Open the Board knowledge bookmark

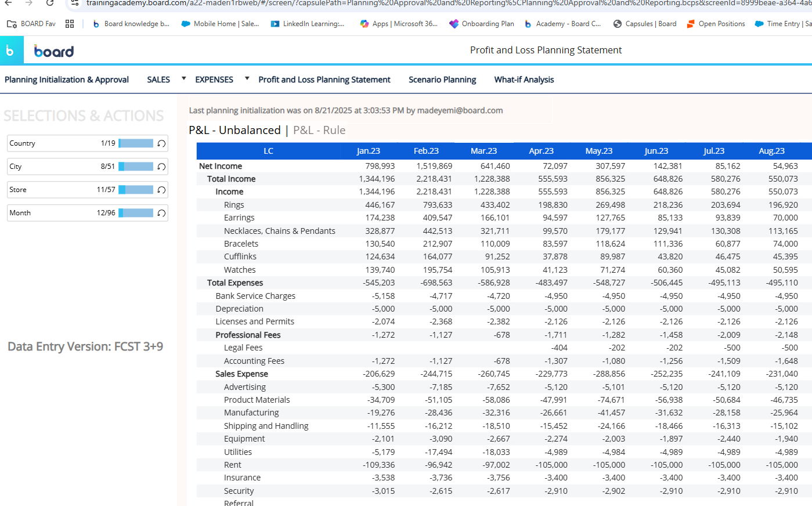[x=131, y=24]
